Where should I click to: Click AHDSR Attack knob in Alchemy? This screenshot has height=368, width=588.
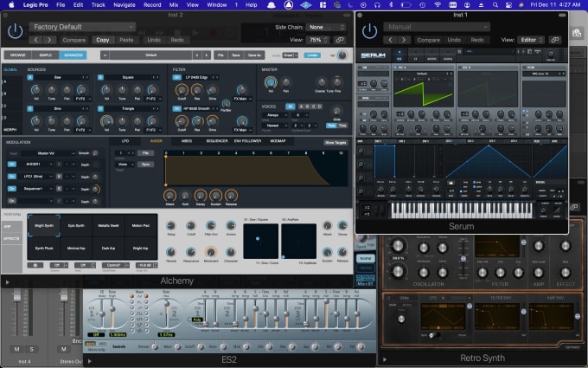[169, 196]
